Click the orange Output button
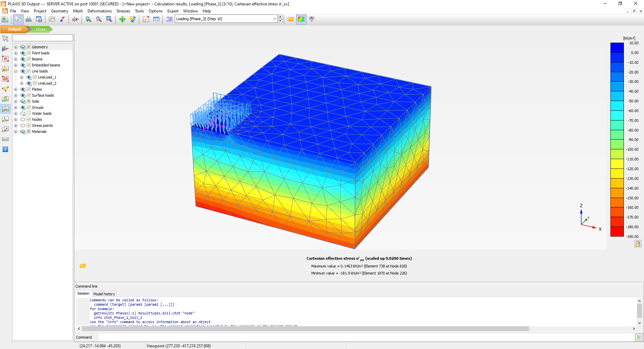644x349 pixels. click(14, 29)
